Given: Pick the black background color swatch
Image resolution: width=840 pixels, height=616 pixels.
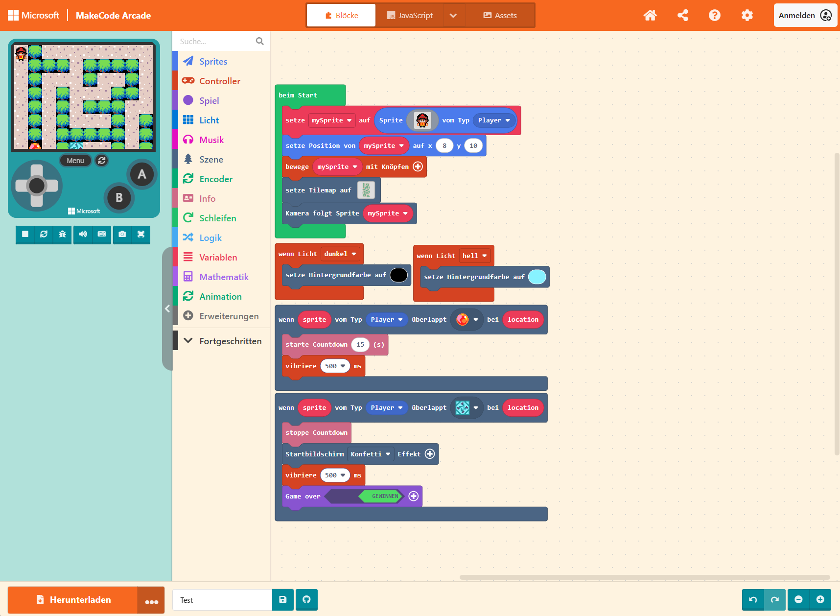Looking at the screenshot, I should [398, 275].
